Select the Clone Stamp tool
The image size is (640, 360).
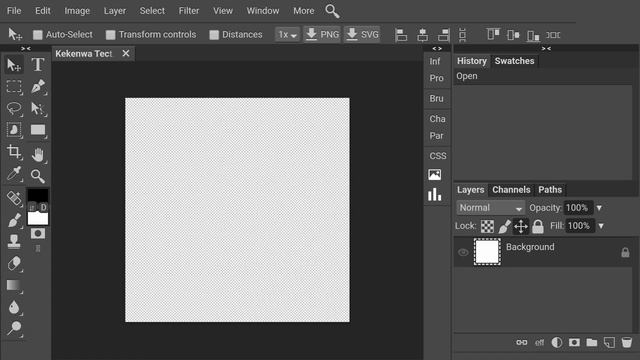click(x=14, y=241)
